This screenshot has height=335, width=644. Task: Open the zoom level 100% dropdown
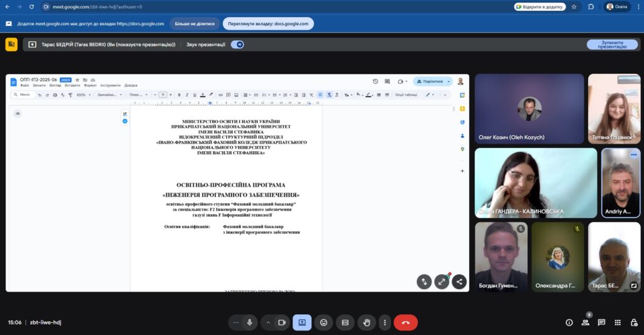coord(82,95)
